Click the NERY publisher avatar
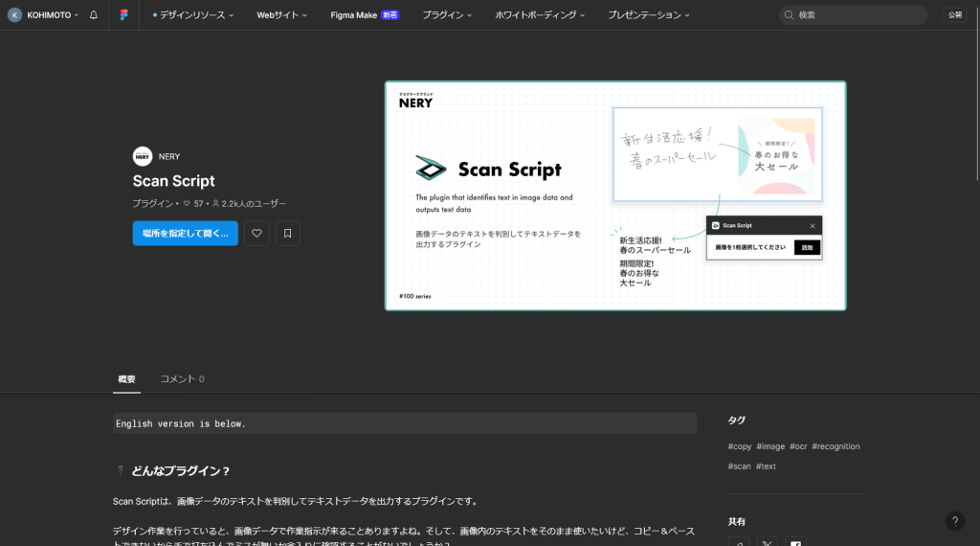Viewport: 980px width, 546px height. (143, 156)
